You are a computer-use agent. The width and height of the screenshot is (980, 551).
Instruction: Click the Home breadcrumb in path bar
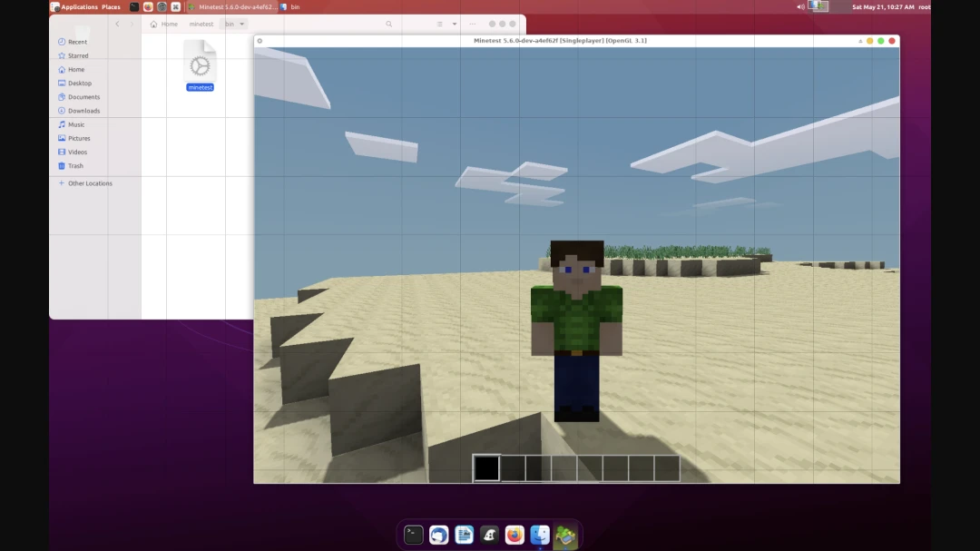[164, 25]
